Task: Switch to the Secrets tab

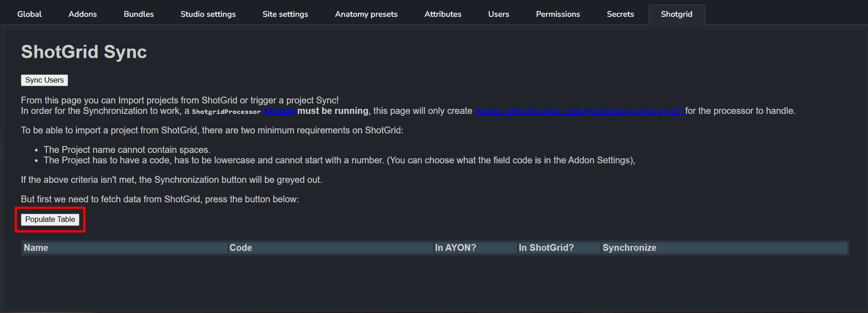Action: (x=620, y=14)
